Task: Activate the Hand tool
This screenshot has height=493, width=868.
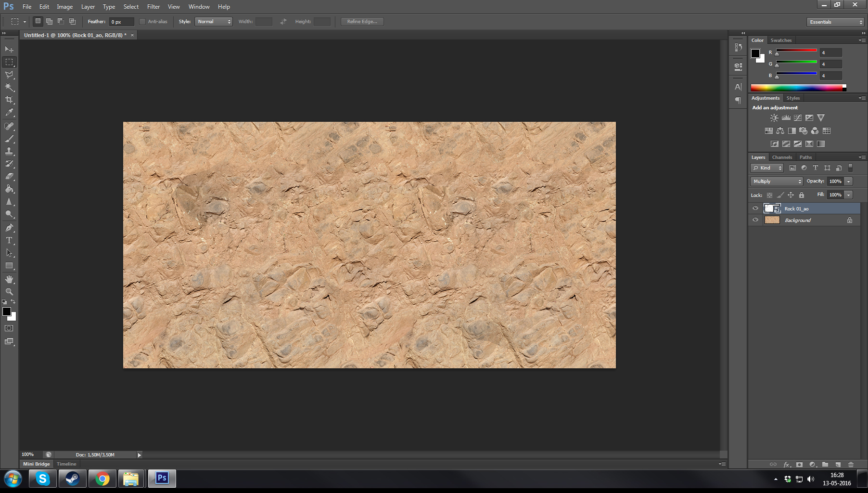Action: 9,279
